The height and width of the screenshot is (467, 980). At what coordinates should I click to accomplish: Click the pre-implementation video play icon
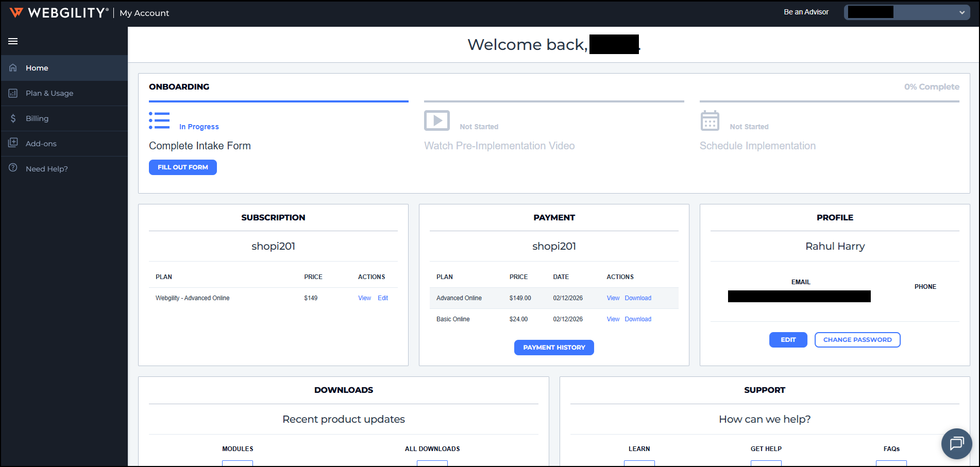[436, 121]
